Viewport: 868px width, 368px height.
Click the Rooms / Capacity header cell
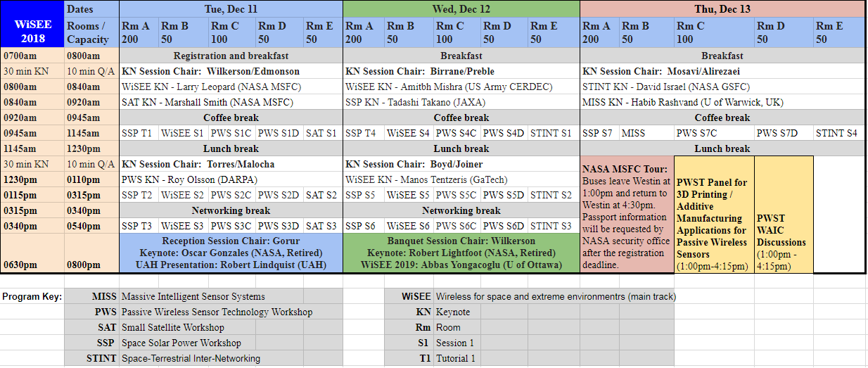(92, 32)
